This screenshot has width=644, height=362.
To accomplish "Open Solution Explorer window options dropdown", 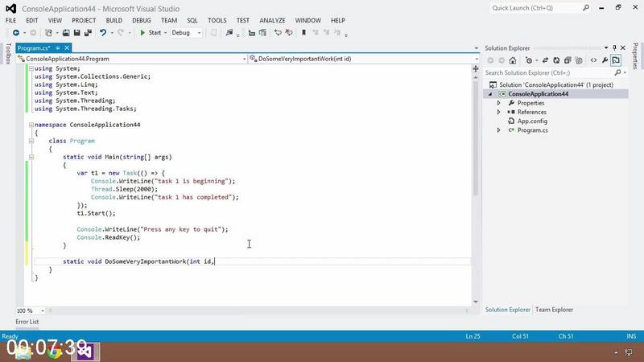I will 606,48.
